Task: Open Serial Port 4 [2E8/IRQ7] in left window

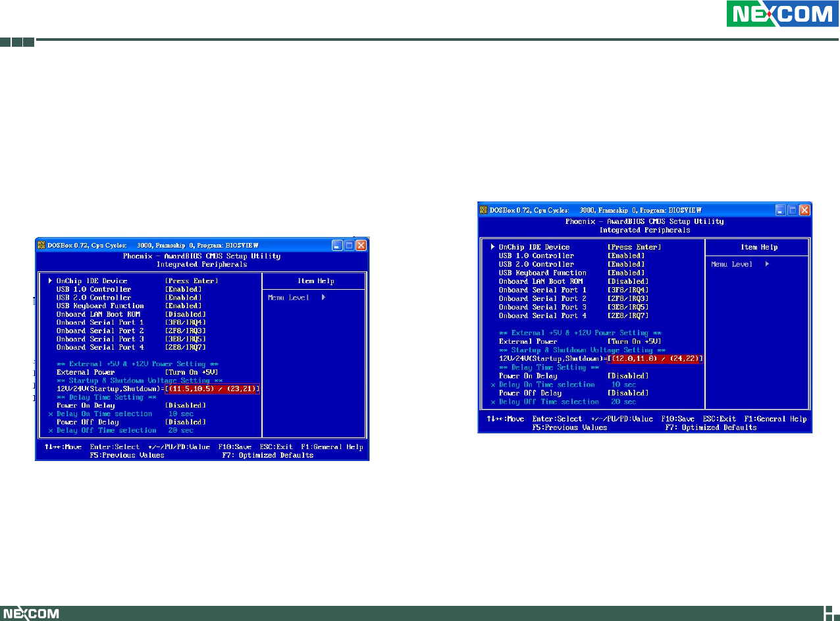Action: tap(185, 347)
